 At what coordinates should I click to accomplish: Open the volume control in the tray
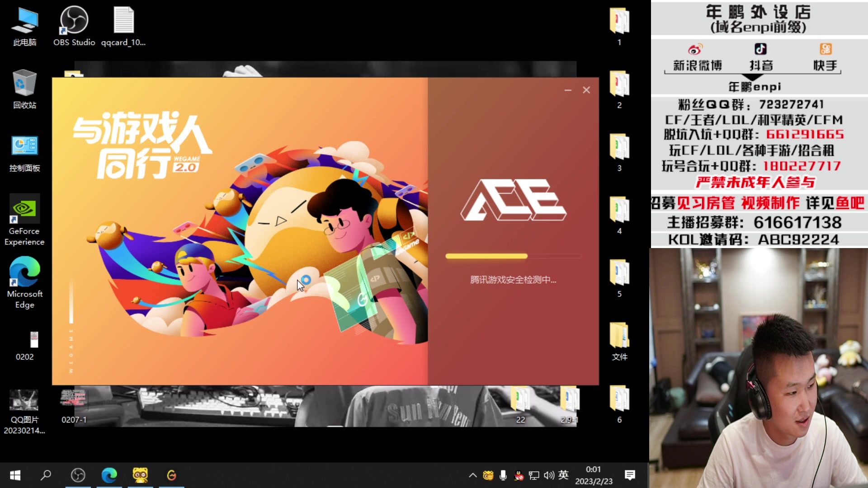coord(549,475)
